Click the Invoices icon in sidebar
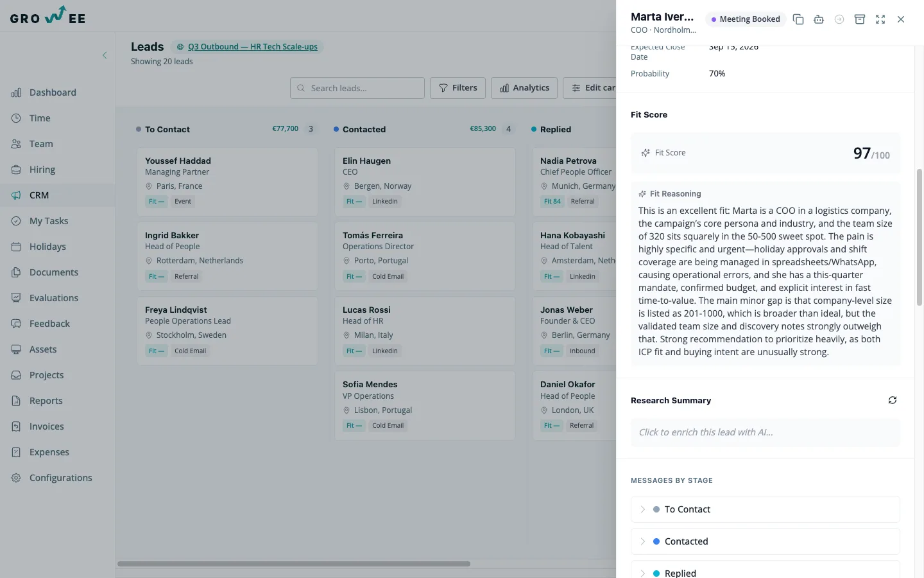924x578 pixels. 16,426
